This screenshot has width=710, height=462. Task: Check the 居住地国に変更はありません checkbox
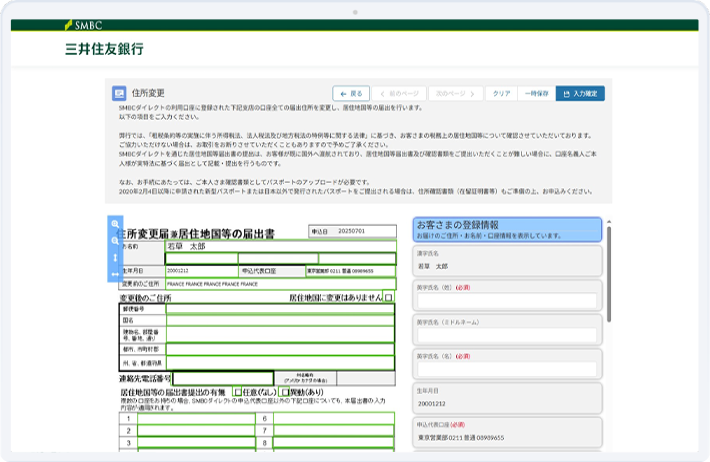(x=389, y=298)
